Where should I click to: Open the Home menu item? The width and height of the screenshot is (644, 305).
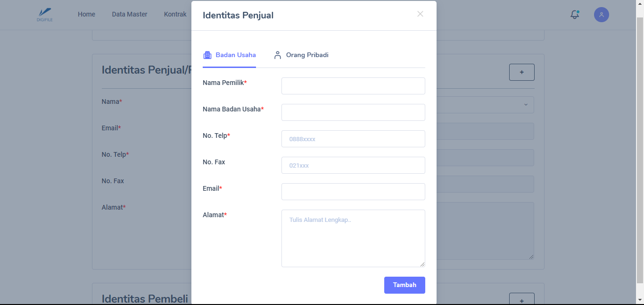(86, 15)
